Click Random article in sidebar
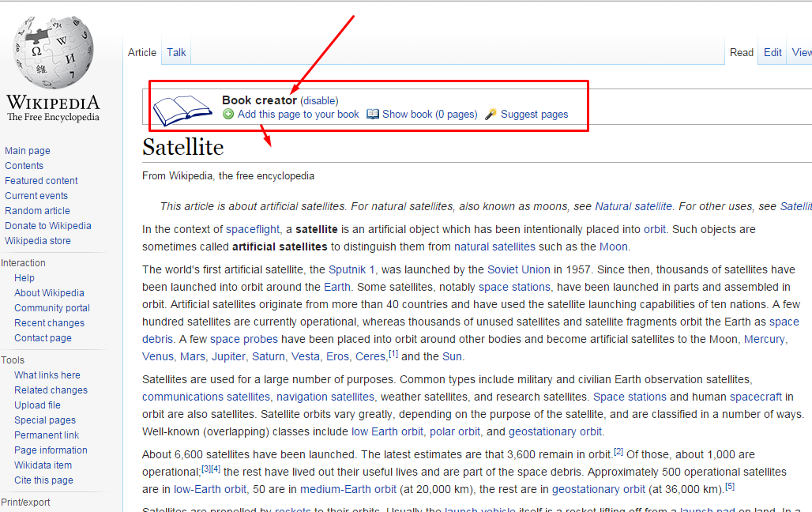812x512 pixels. (x=37, y=211)
